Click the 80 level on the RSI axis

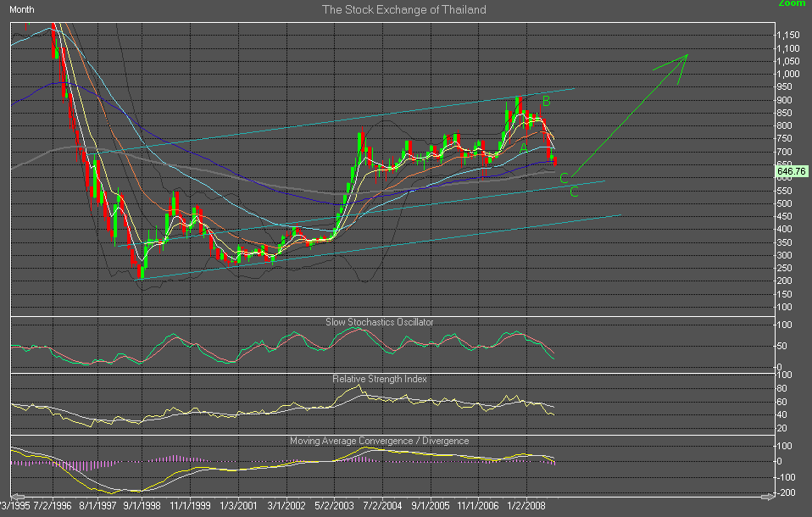(782, 388)
